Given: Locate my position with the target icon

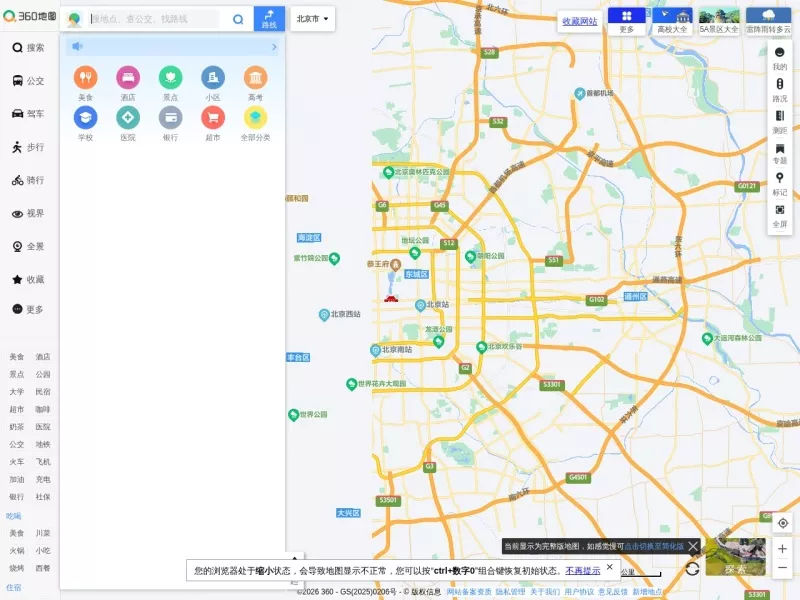Looking at the screenshot, I should [x=783, y=523].
